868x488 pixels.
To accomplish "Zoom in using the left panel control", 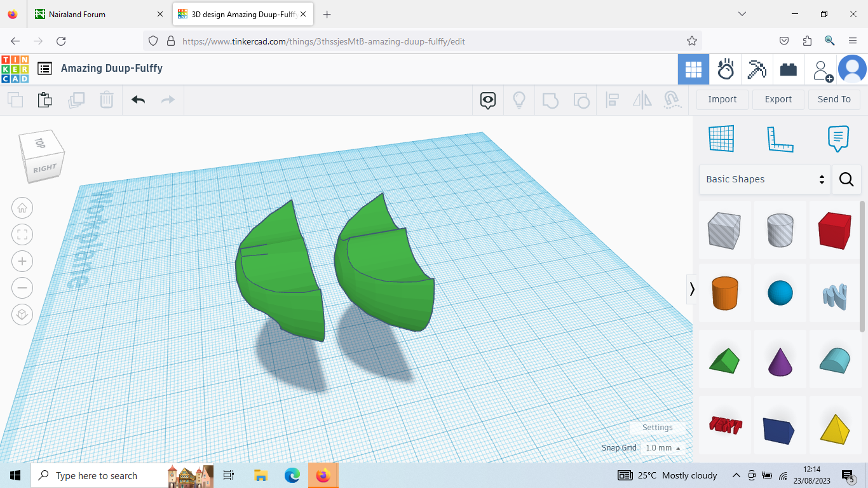I will pyautogui.click(x=22, y=261).
